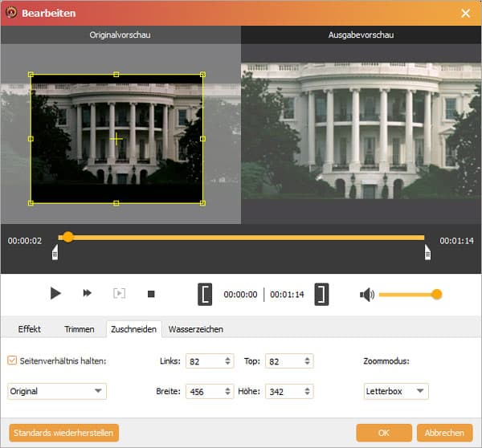This screenshot has width=482, height=448.
Task: Decrease the Breite value with down arrow
Action: point(227,394)
